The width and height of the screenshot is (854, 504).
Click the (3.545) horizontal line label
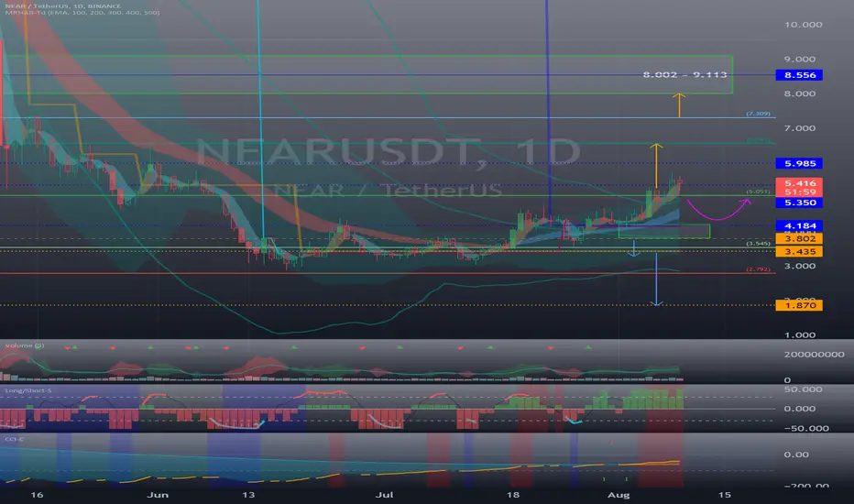point(758,244)
